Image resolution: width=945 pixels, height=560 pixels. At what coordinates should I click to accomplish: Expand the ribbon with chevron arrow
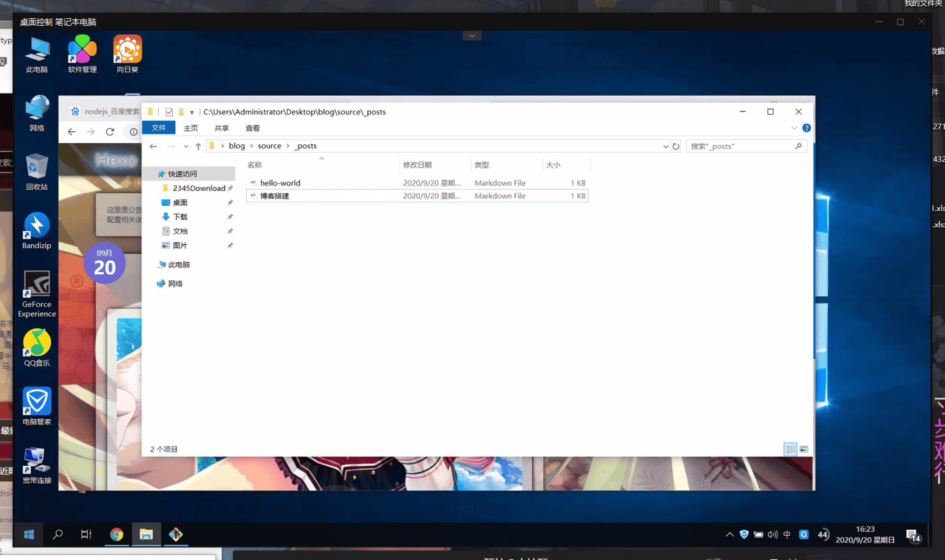point(794,128)
